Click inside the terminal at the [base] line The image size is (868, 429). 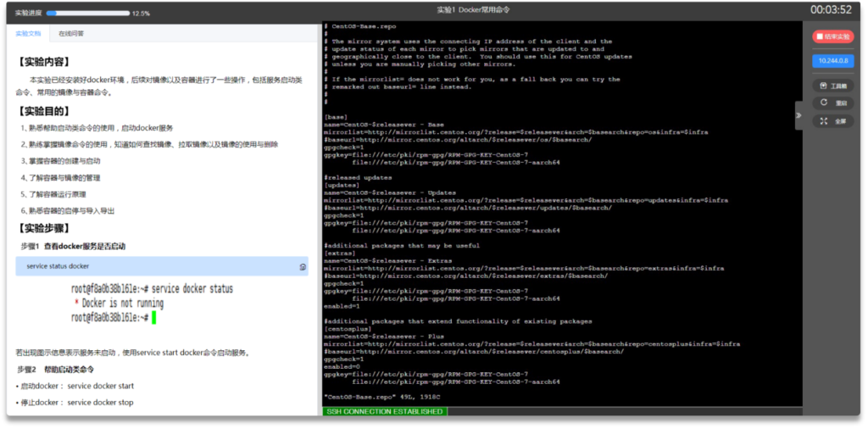(335, 116)
